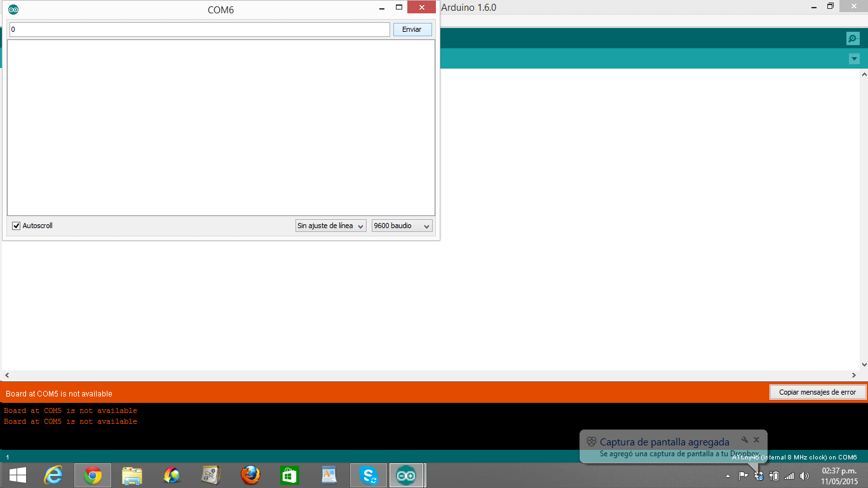Image resolution: width=868 pixels, height=488 pixels.
Task: Open the sketch tab menu arrow in Arduino
Action: pos(854,59)
